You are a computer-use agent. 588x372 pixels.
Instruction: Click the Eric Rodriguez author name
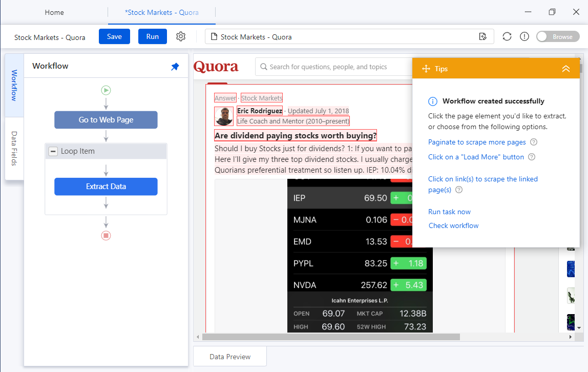(x=260, y=111)
